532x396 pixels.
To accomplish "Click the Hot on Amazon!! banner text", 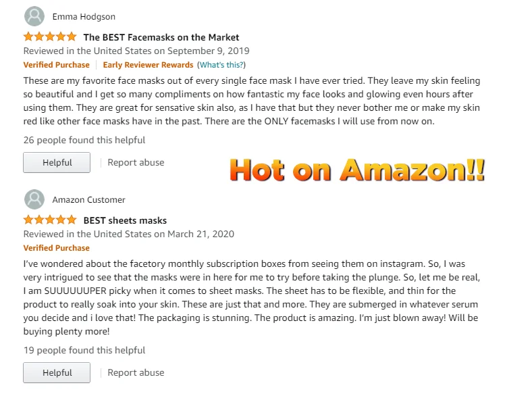I will coord(357,170).
